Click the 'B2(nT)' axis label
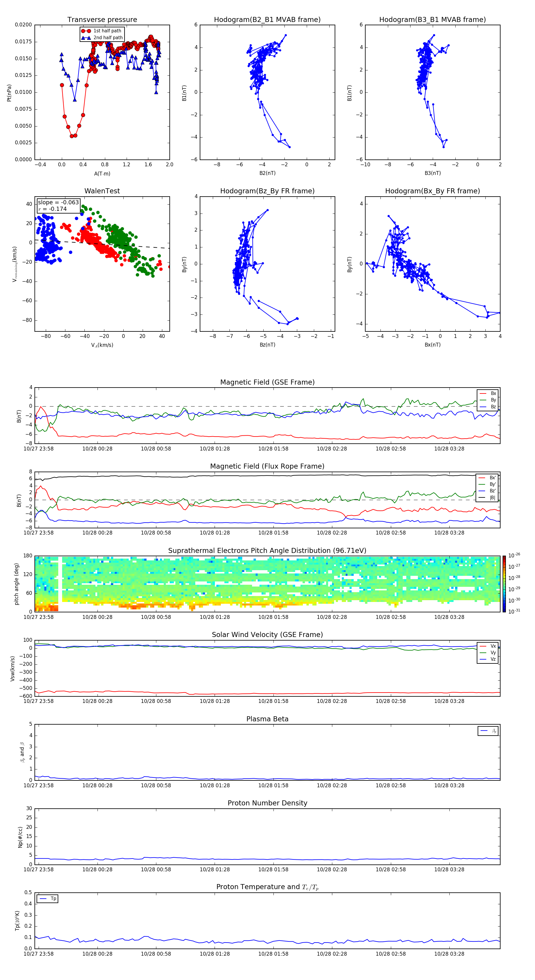 click(267, 173)
